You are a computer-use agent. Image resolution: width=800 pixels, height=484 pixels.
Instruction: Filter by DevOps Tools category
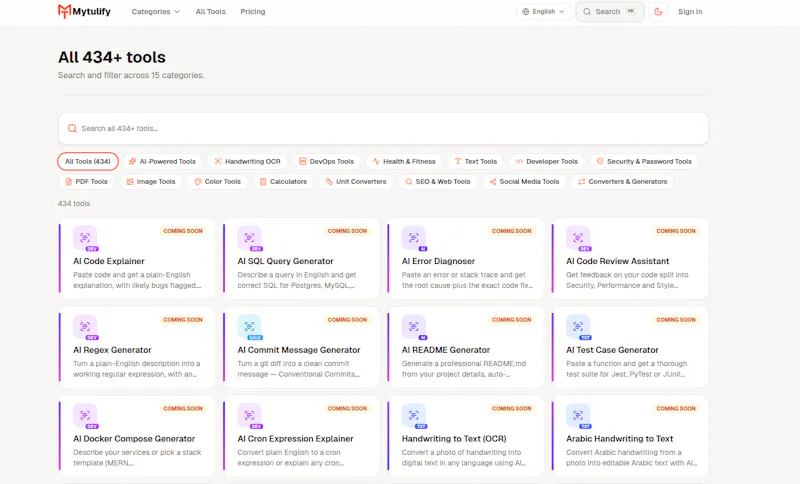coord(327,161)
